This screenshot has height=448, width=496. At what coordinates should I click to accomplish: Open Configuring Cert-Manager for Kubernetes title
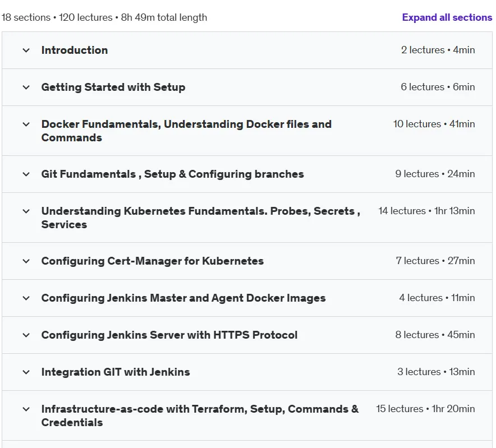[x=153, y=261]
